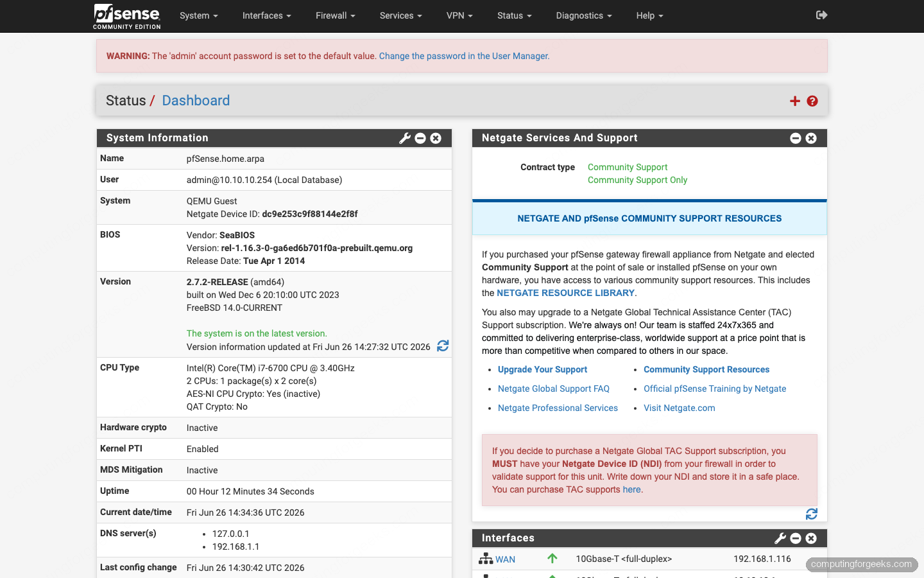Click the Visit Netgate.com link
The height and width of the screenshot is (578, 924).
[x=679, y=408]
